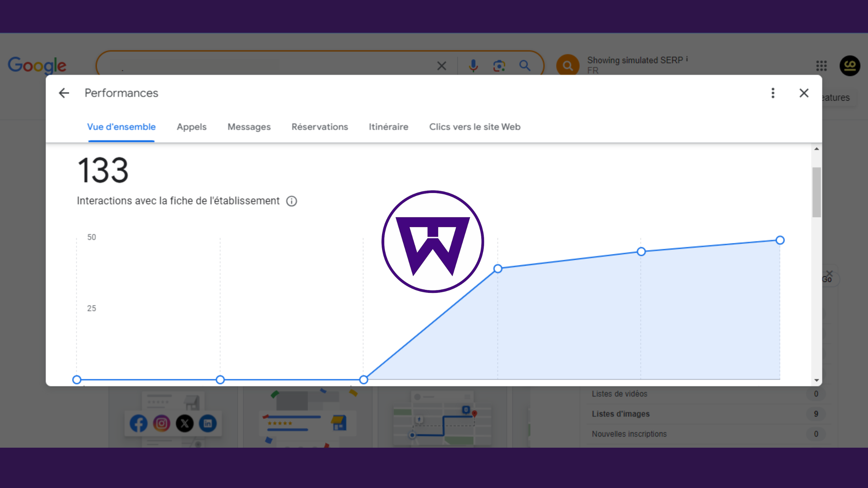The image size is (868, 488).
Task: Open the Appels tab
Action: [192, 127]
